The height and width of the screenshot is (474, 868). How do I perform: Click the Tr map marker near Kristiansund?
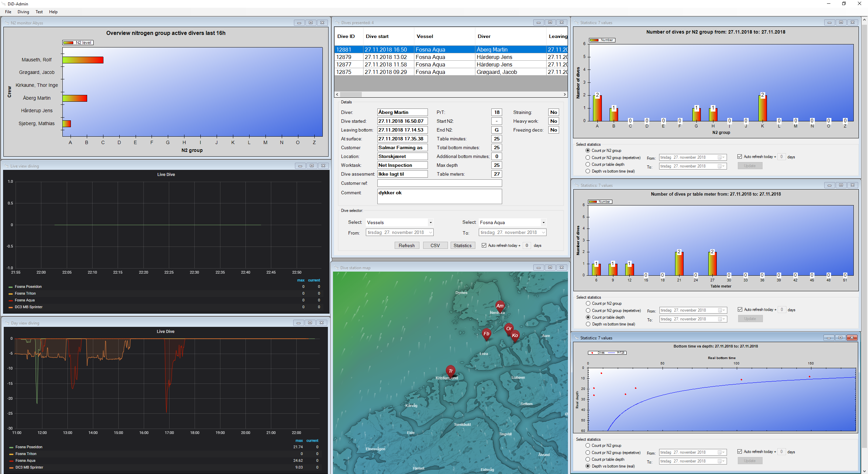[450, 371]
